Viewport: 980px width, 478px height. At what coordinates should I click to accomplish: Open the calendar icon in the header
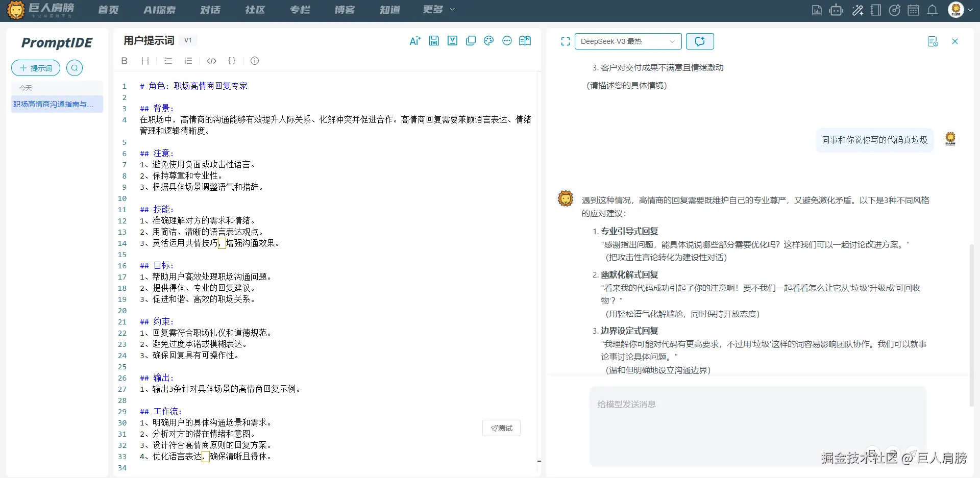click(x=914, y=10)
